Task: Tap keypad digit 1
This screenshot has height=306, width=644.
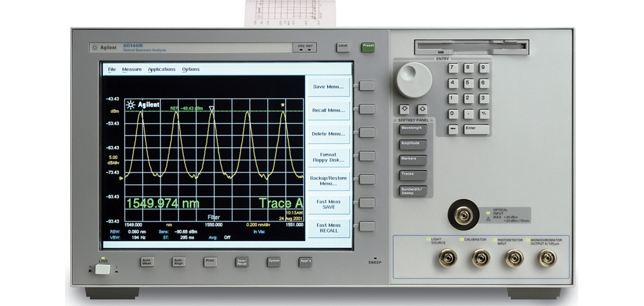Action: click(453, 99)
